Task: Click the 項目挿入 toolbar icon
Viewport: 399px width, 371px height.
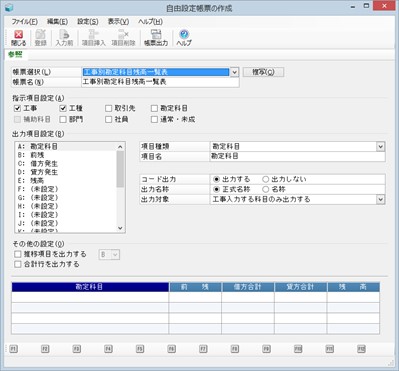Action: click(x=94, y=38)
